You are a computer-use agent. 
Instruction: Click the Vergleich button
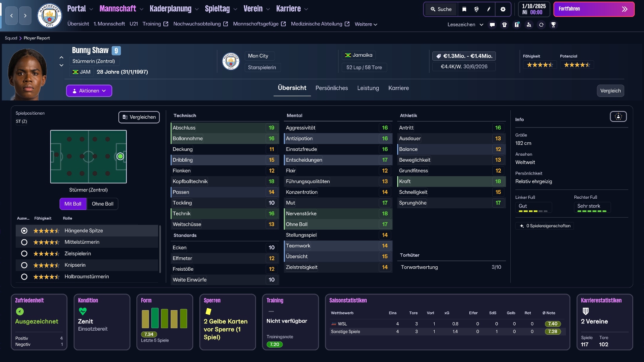611,91
